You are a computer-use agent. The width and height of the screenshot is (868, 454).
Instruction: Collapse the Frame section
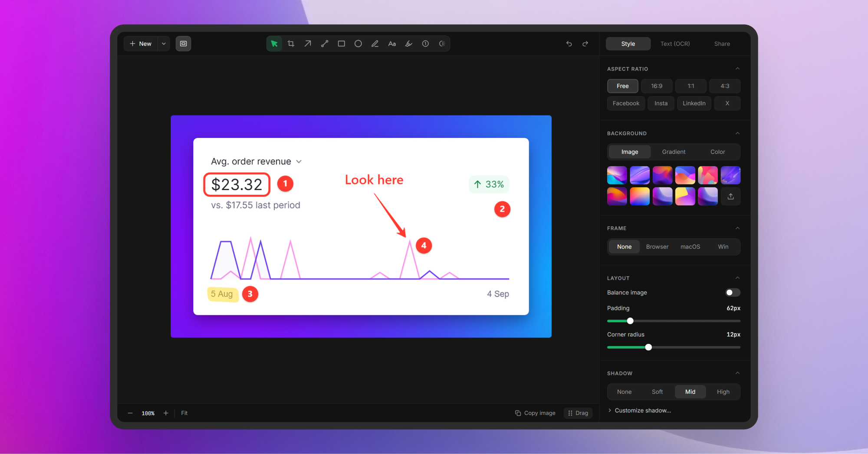[x=737, y=229]
